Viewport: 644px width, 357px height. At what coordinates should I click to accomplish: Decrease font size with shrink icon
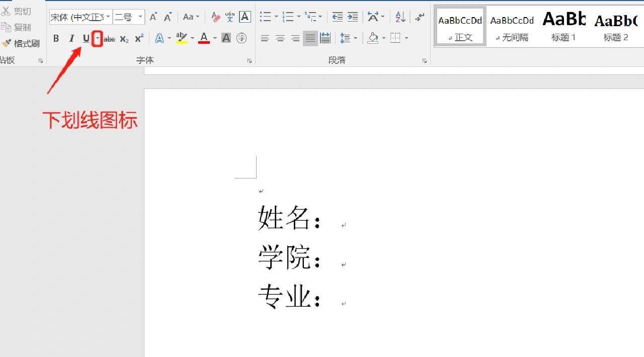pos(168,17)
